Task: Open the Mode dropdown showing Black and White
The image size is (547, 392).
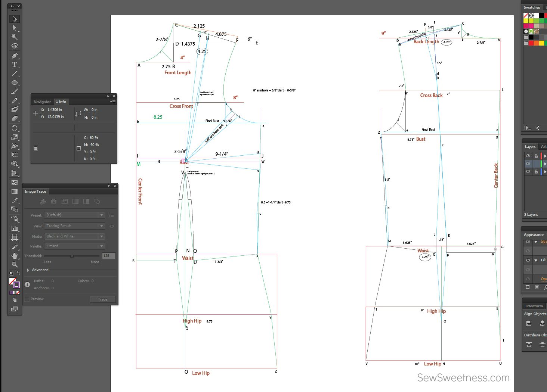Action: click(74, 236)
